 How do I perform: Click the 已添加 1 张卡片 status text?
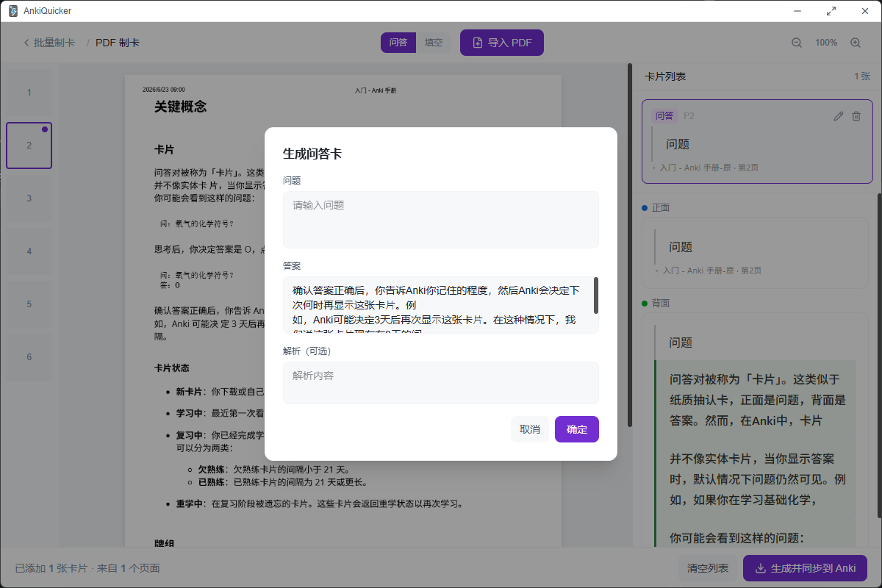tap(51, 568)
